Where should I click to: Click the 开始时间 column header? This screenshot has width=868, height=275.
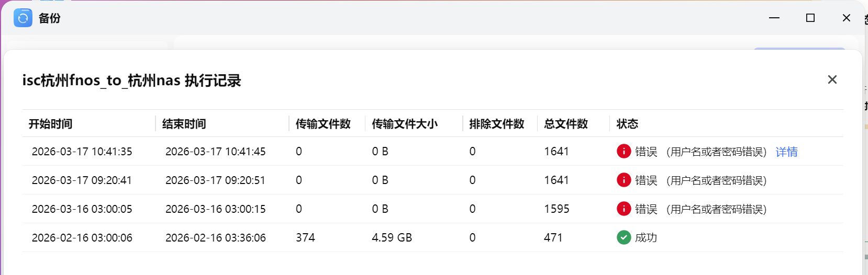pyautogui.click(x=50, y=124)
